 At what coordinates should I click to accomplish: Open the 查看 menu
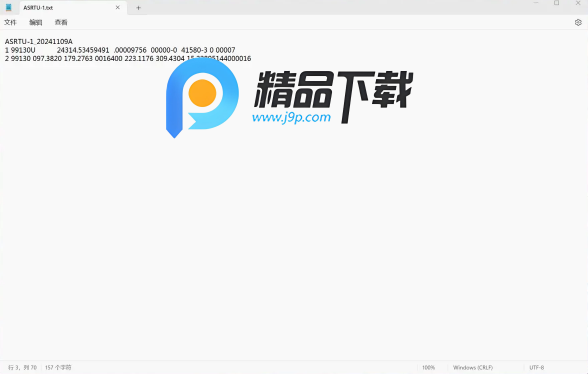tap(61, 23)
